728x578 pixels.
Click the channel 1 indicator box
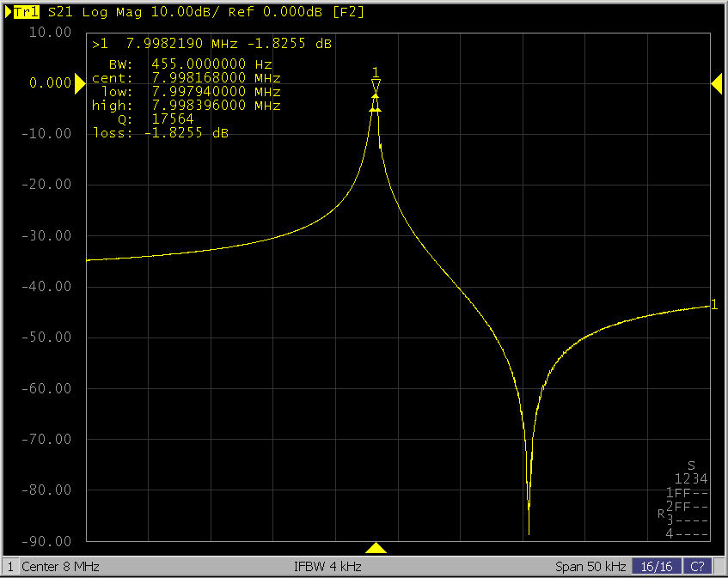pos(9,567)
